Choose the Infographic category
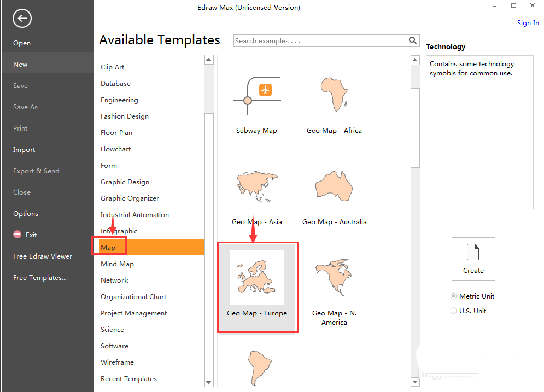 click(119, 231)
